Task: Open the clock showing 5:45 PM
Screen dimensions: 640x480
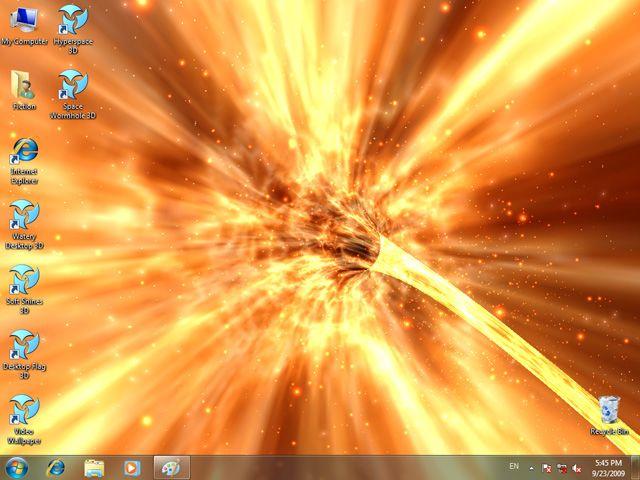Action: (609, 468)
